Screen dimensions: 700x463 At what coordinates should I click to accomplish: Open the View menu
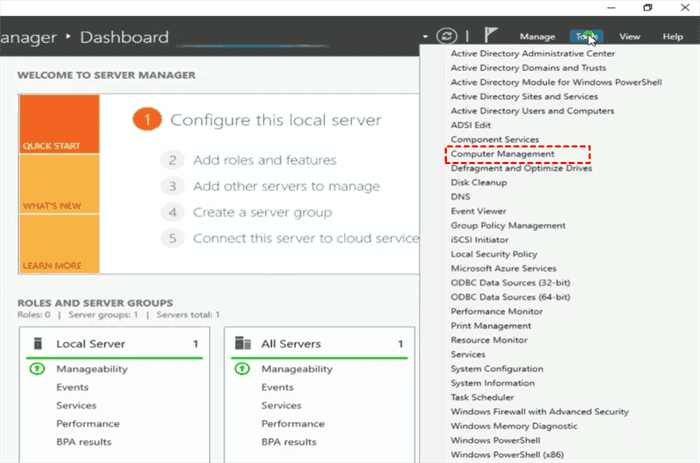point(630,37)
